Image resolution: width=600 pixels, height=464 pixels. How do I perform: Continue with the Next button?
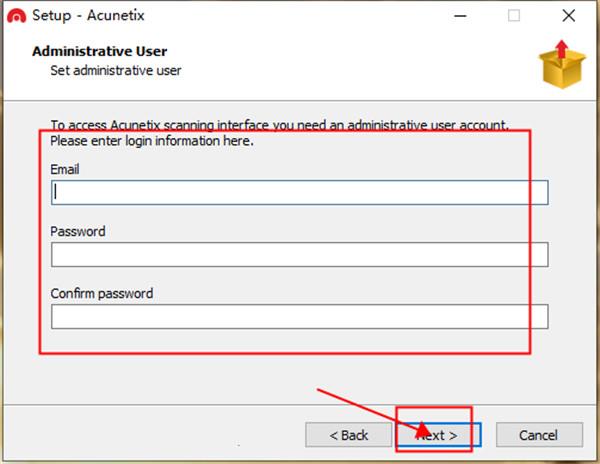click(439, 435)
